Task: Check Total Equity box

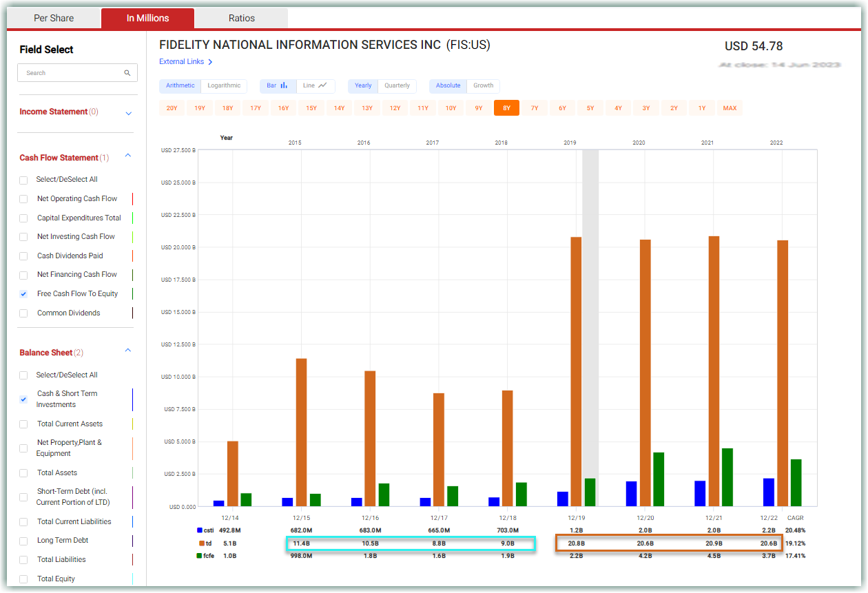Action: (x=23, y=579)
